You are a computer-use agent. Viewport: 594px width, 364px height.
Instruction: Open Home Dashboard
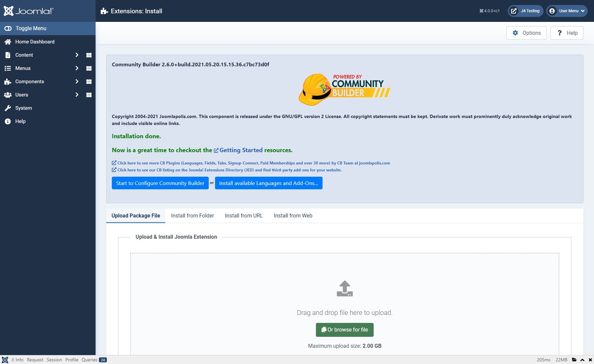click(x=35, y=42)
